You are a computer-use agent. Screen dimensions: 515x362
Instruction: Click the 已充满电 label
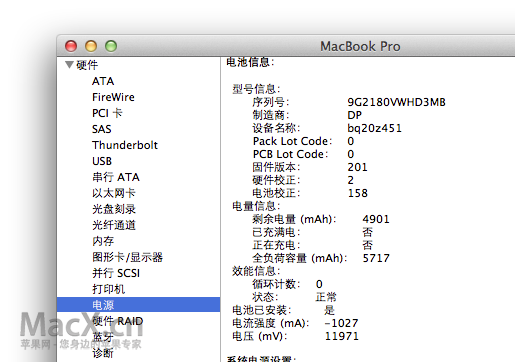(x=276, y=232)
